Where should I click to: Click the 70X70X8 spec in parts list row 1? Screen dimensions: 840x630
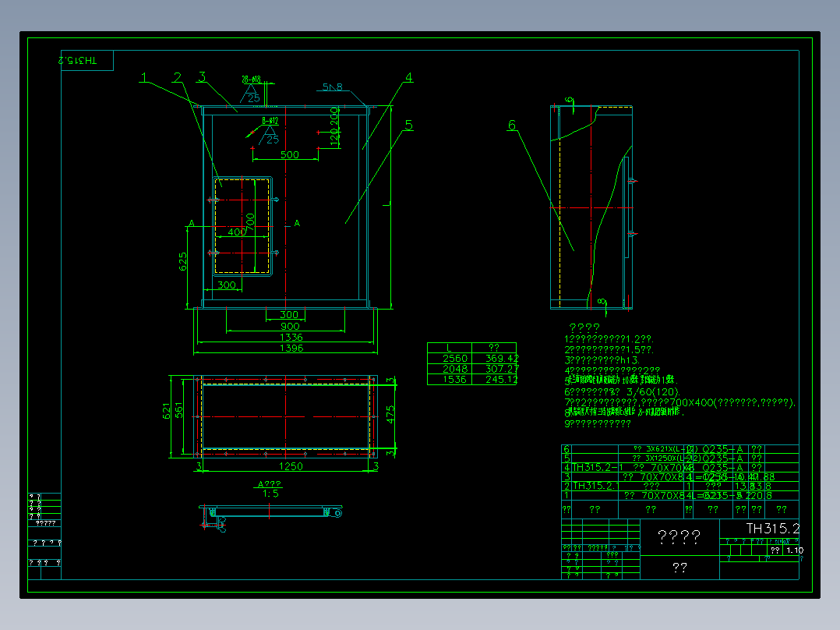click(663, 495)
